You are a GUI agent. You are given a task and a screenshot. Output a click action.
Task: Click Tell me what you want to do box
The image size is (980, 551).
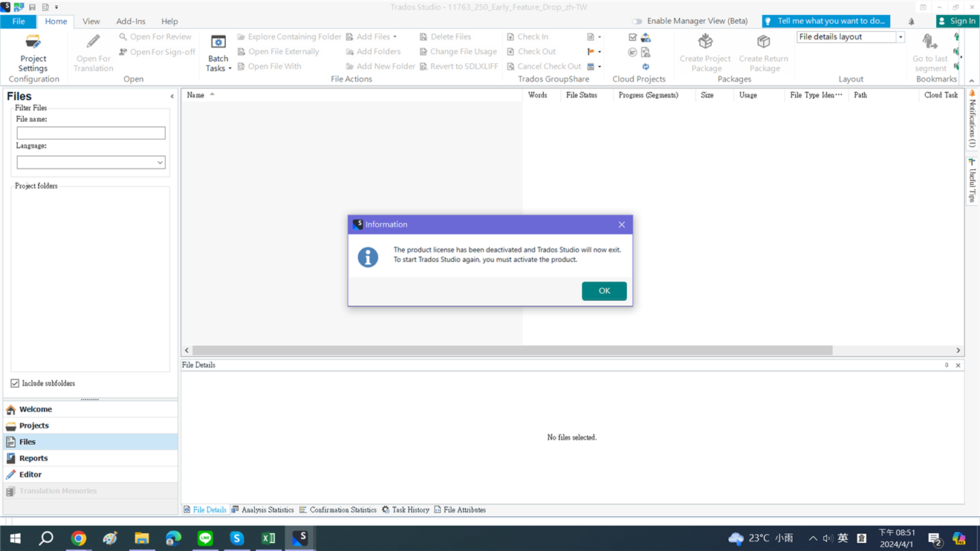825,21
